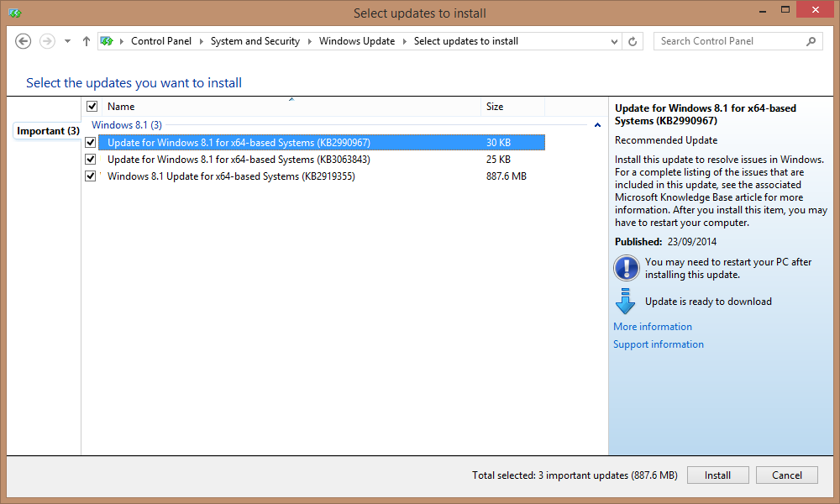This screenshot has height=504, width=840.
Task: Select Update for Windows 8.1 (KB2990967) row
Action: pos(322,143)
